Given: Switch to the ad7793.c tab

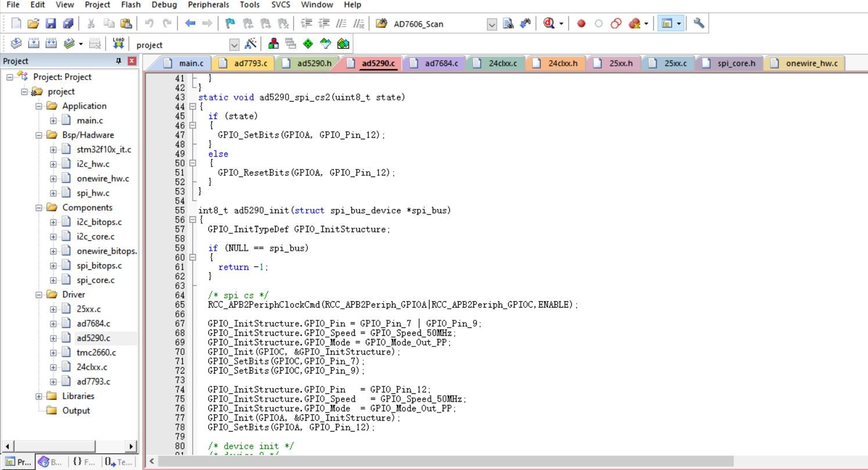Looking at the screenshot, I should pos(243,63).
